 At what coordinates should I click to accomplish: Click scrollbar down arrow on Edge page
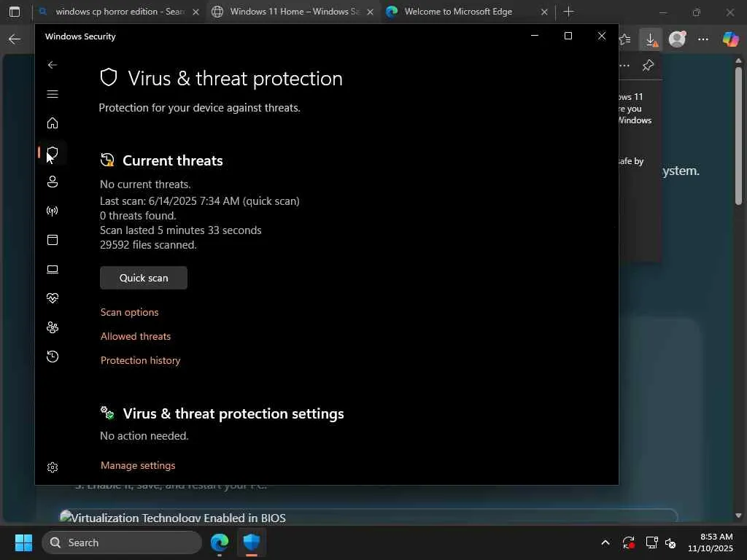tap(738, 516)
